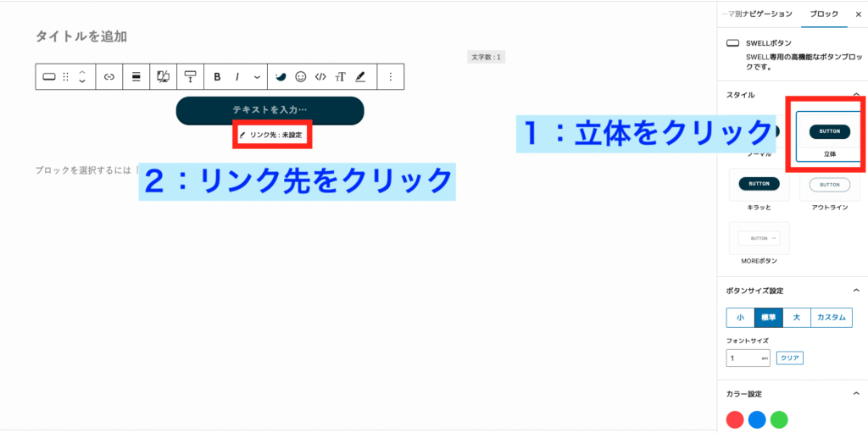Open the SWELL decoration icon
Image resolution: width=868 pixels, height=433 pixels.
(280, 77)
